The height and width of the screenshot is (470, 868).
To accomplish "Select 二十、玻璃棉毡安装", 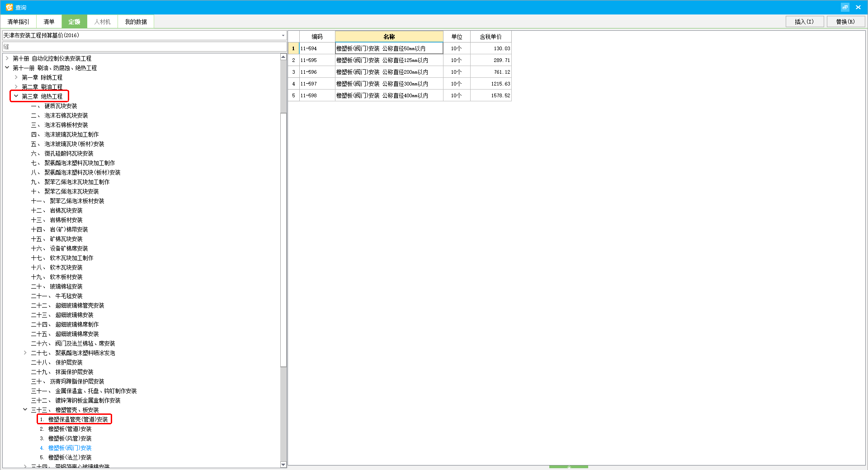I will click(x=57, y=286).
